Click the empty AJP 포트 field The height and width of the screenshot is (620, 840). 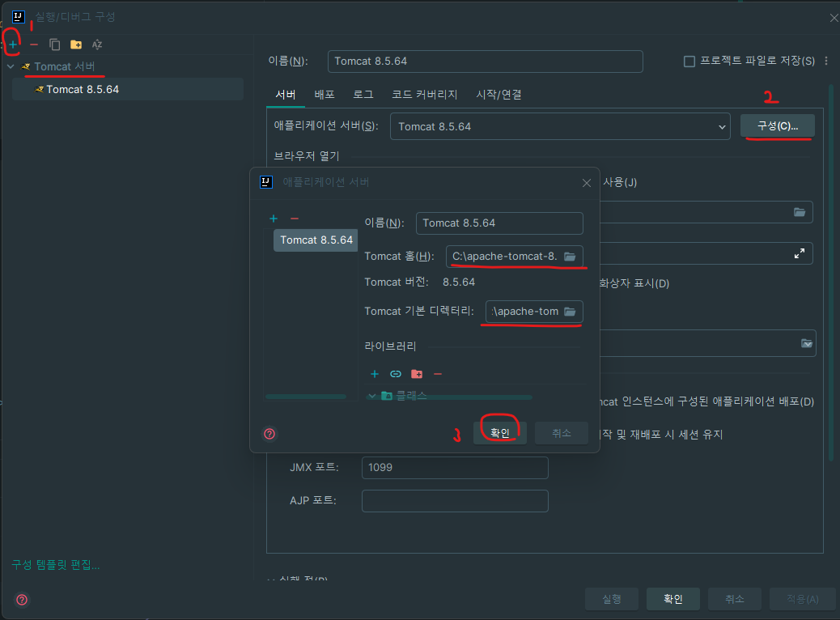[x=455, y=501]
